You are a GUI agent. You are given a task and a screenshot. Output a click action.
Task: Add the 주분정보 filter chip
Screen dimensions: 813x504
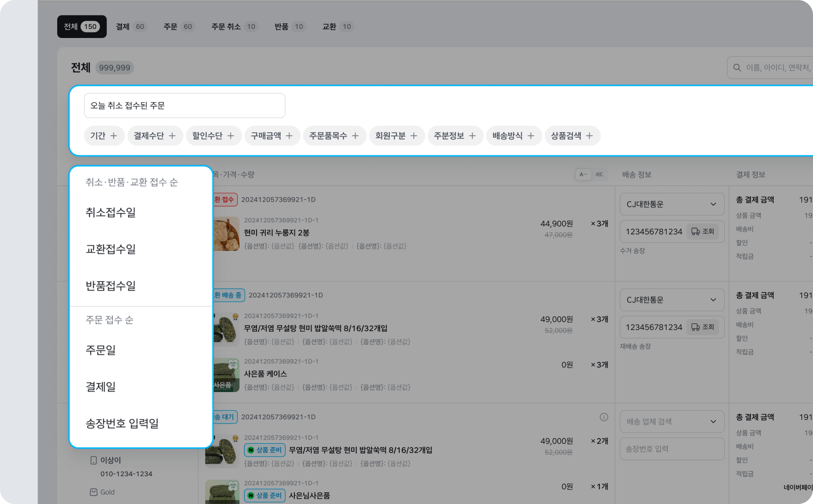[x=455, y=136]
